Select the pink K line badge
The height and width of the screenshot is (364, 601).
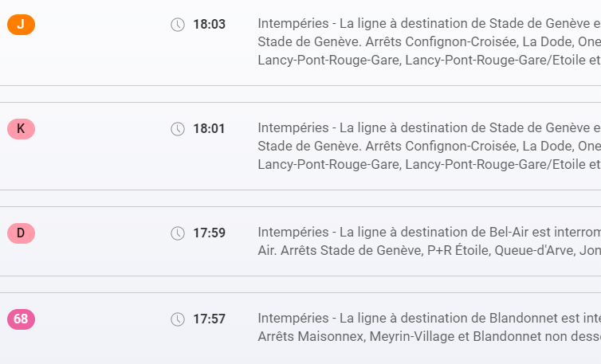[x=21, y=128]
